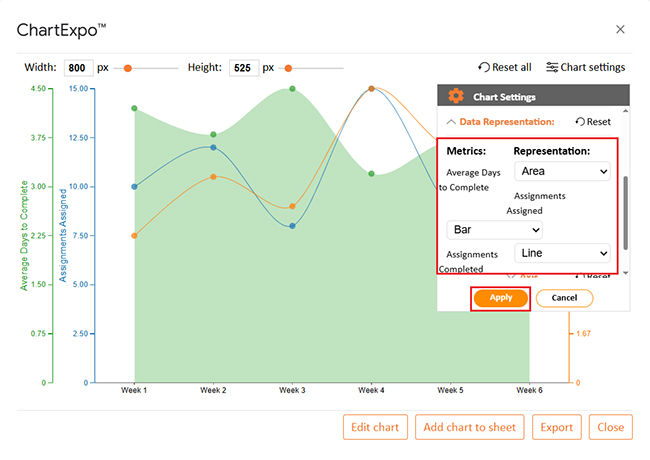Screen dimensions: 650x460
Task: Click the Export button
Action: click(556, 427)
